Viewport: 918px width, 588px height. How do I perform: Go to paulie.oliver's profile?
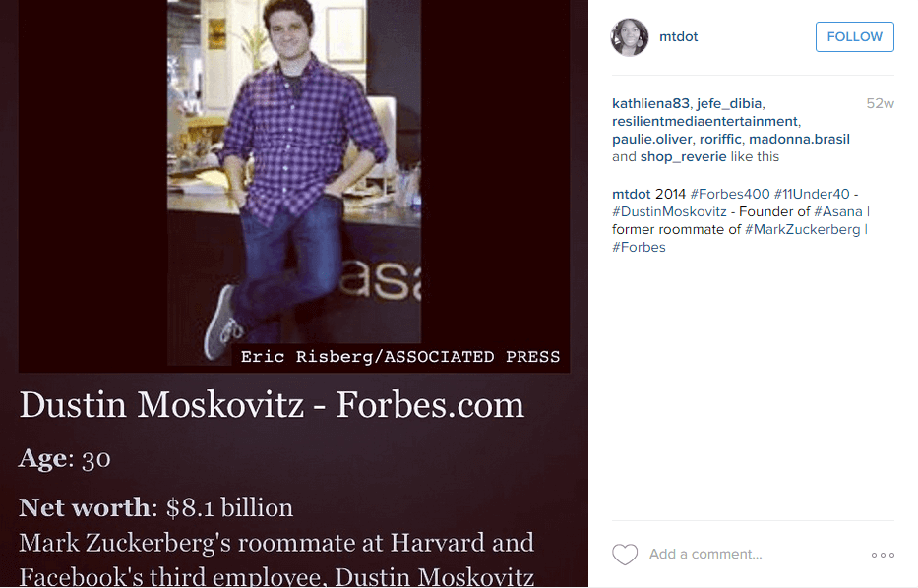(652, 139)
